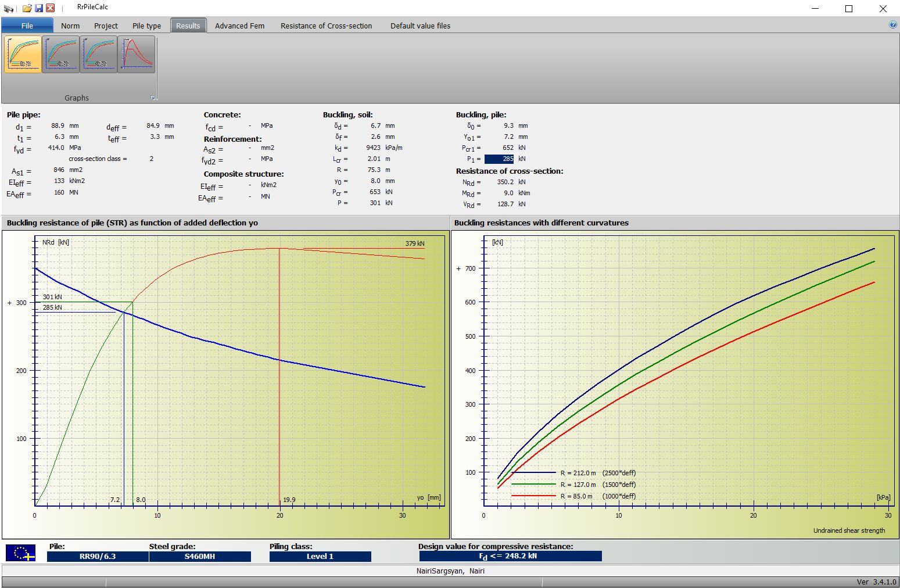The image size is (900, 588).
Task: Click the 'Resistance of cross-section:' heading
Action: tap(510, 171)
